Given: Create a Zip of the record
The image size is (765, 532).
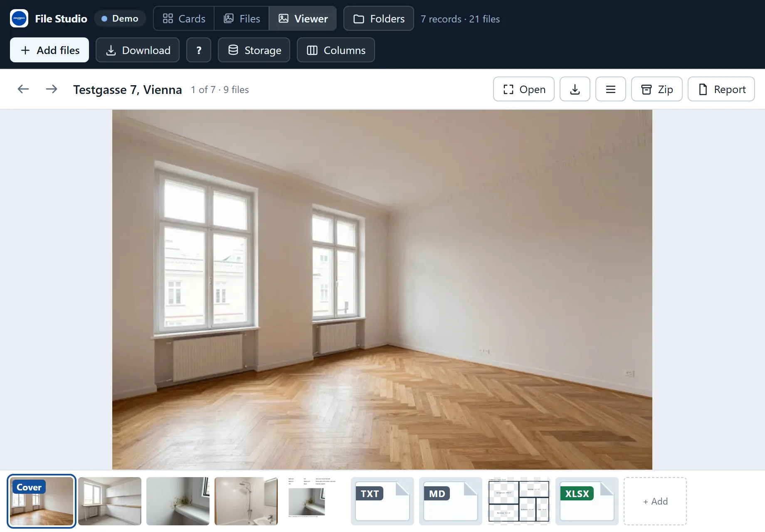Looking at the screenshot, I should 657,89.
